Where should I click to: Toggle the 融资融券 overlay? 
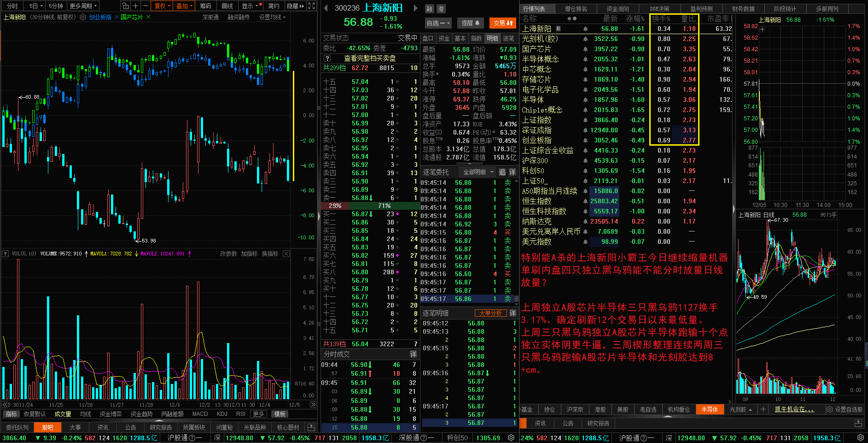(x=239, y=17)
